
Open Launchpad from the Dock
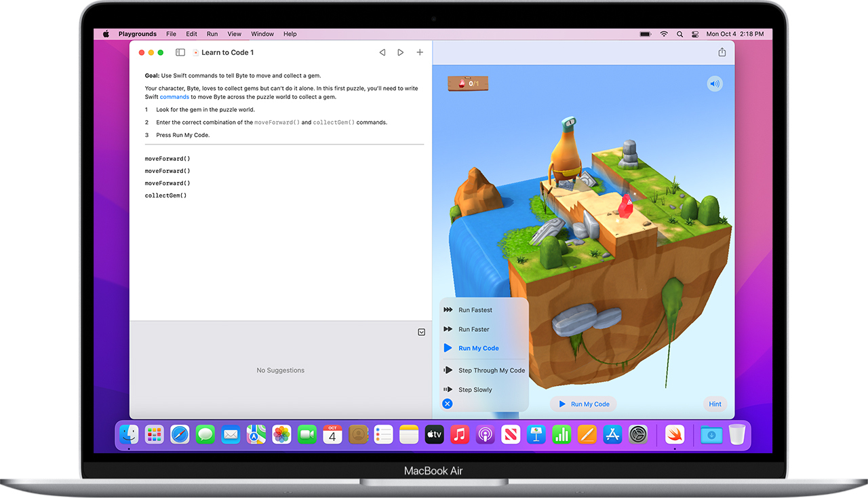(x=155, y=434)
